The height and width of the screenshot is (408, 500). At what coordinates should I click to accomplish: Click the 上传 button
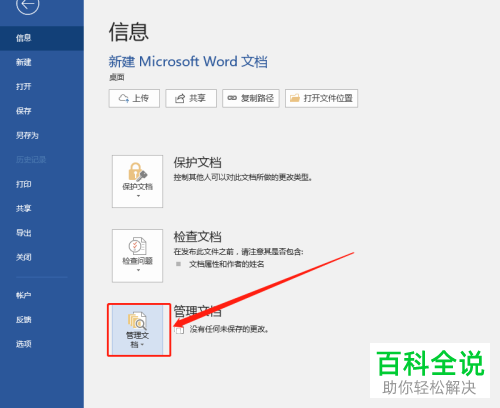pyautogui.click(x=134, y=98)
